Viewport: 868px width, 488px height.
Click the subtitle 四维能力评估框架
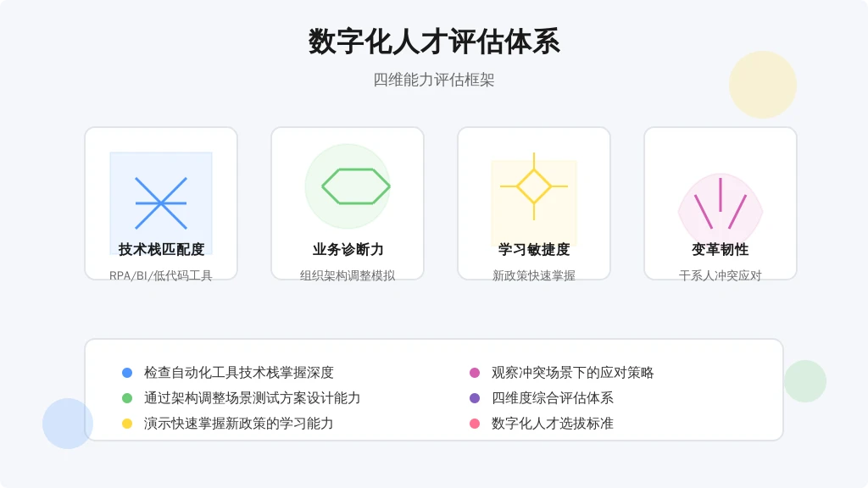click(434, 80)
